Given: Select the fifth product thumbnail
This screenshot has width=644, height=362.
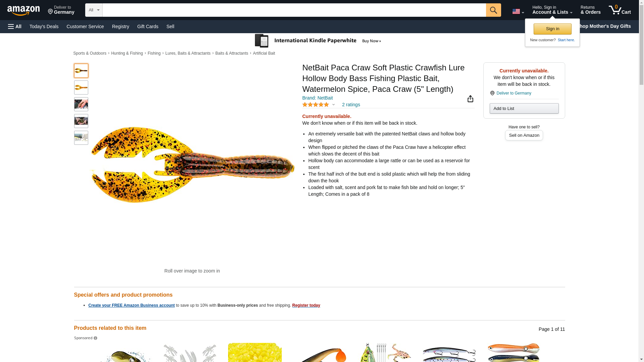Looking at the screenshot, I should [81, 138].
